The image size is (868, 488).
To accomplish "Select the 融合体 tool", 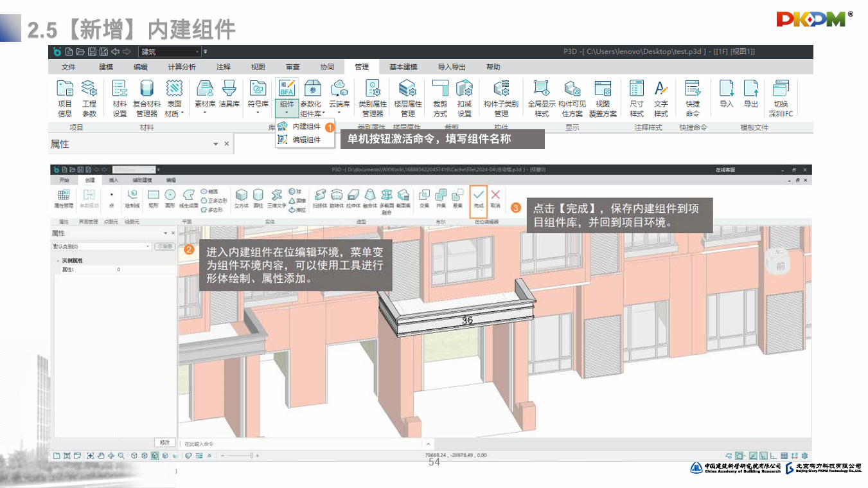I will (x=370, y=198).
